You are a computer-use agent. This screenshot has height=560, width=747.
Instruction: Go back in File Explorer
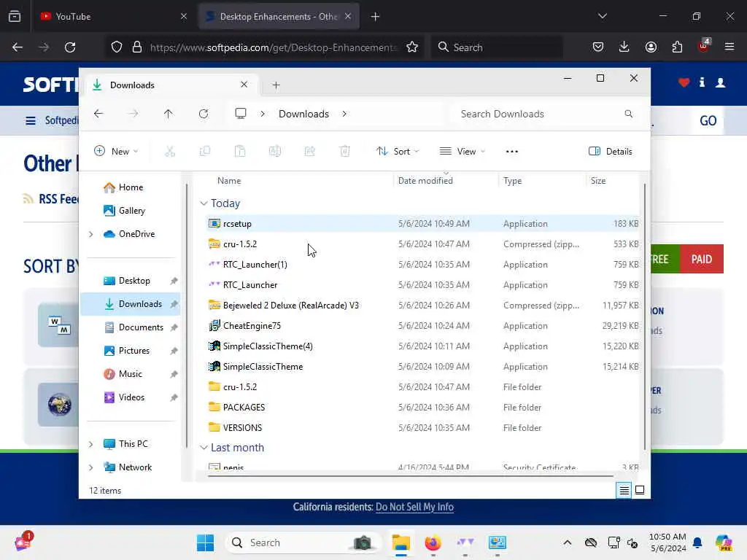98,114
